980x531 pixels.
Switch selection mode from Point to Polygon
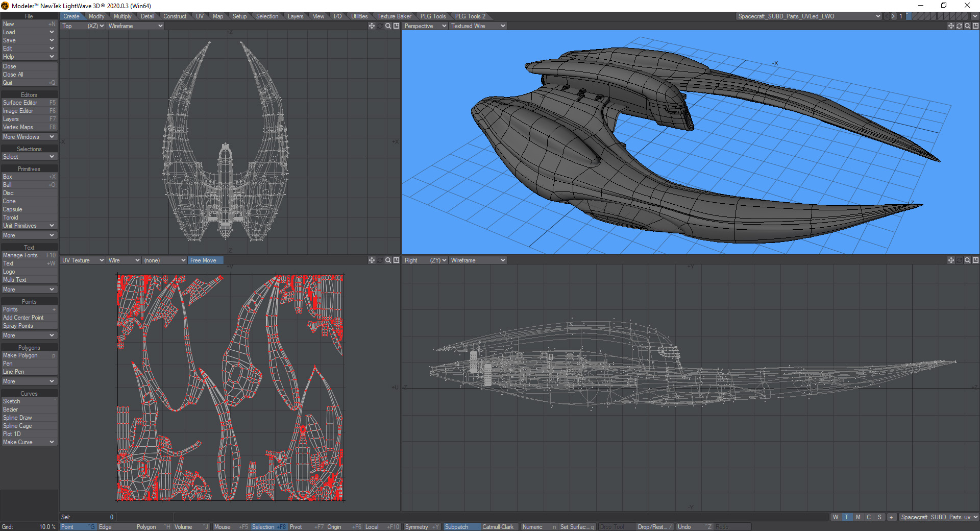coord(146,526)
